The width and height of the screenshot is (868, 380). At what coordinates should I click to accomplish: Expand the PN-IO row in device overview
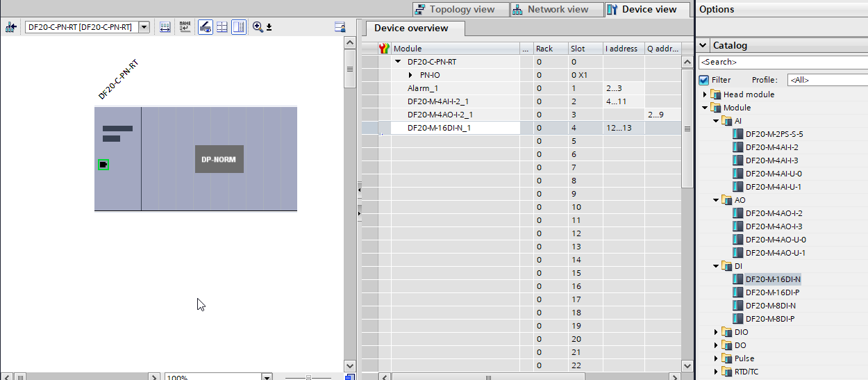[410, 75]
